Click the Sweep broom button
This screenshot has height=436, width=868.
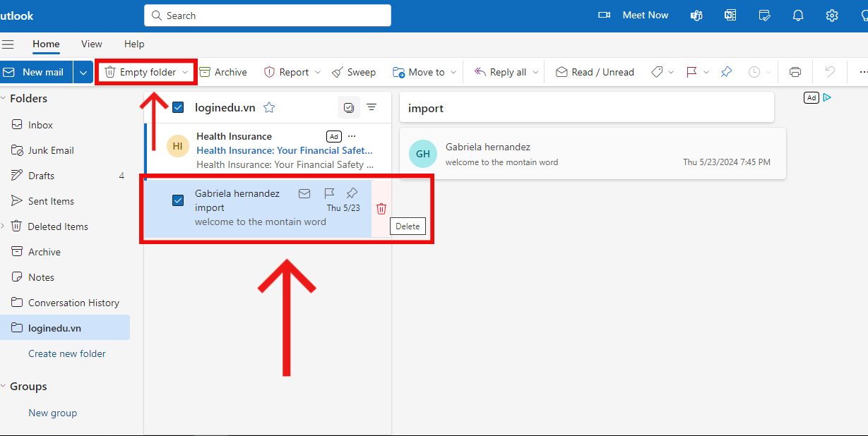(x=354, y=72)
